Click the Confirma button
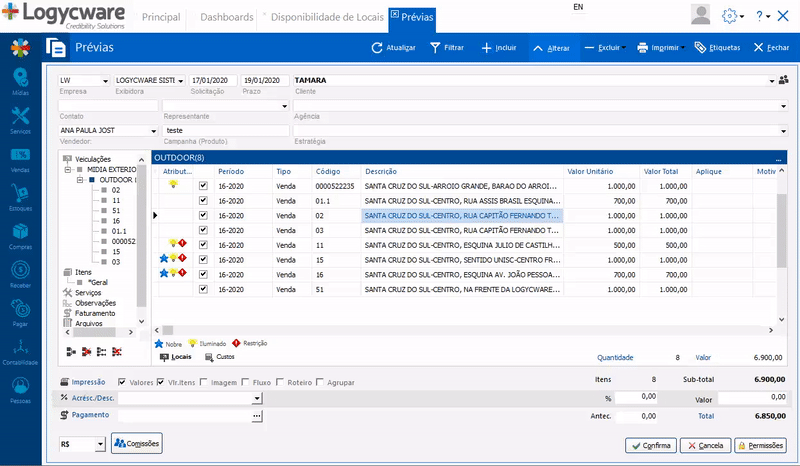800x466 pixels. [650, 445]
